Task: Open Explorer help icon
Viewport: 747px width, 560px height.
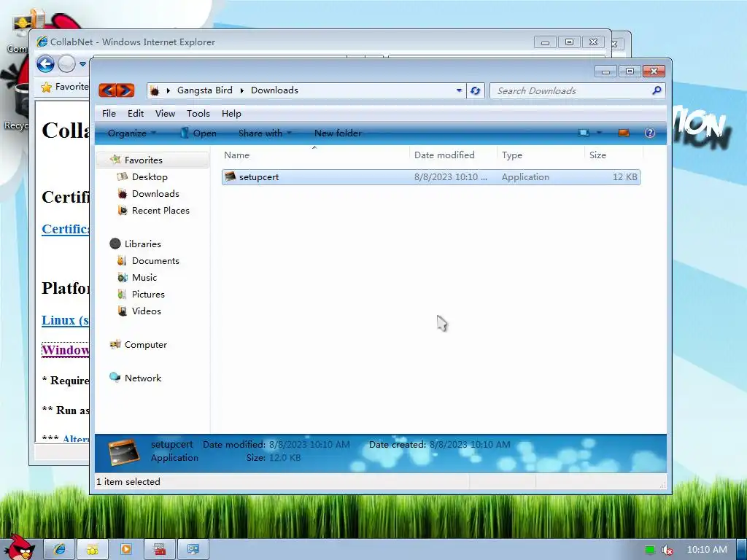Action: pos(650,133)
